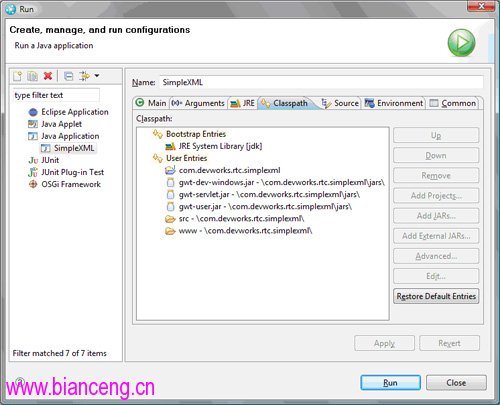The height and width of the screenshot is (405, 500).
Task: Select gwt-user.jar classpath entry
Action: 265,206
